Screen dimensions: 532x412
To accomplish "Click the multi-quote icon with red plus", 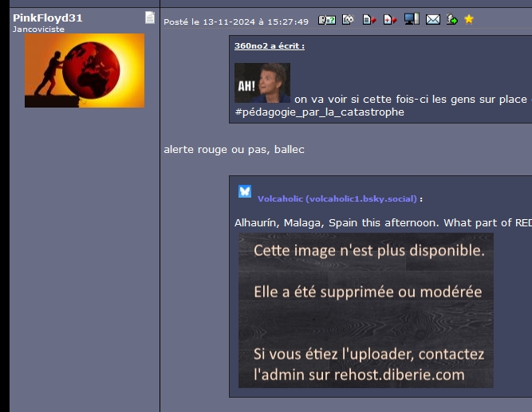I will coord(390,20).
